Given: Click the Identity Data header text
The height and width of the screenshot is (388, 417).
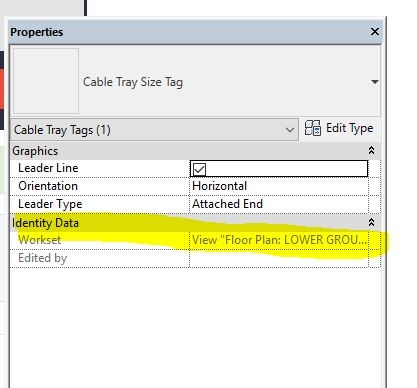Looking at the screenshot, I should [45, 223].
